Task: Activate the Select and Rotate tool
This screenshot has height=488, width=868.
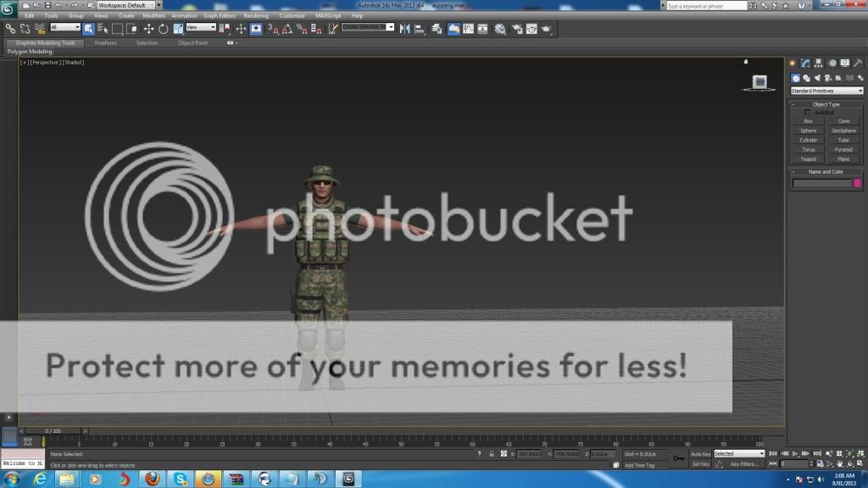Action: point(164,29)
